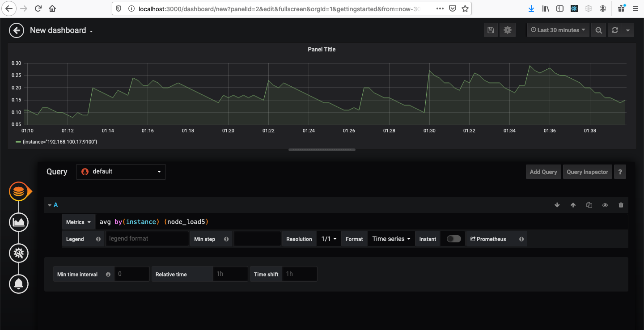Click the Add Query button
Viewport: 644px width, 330px height.
click(x=543, y=172)
